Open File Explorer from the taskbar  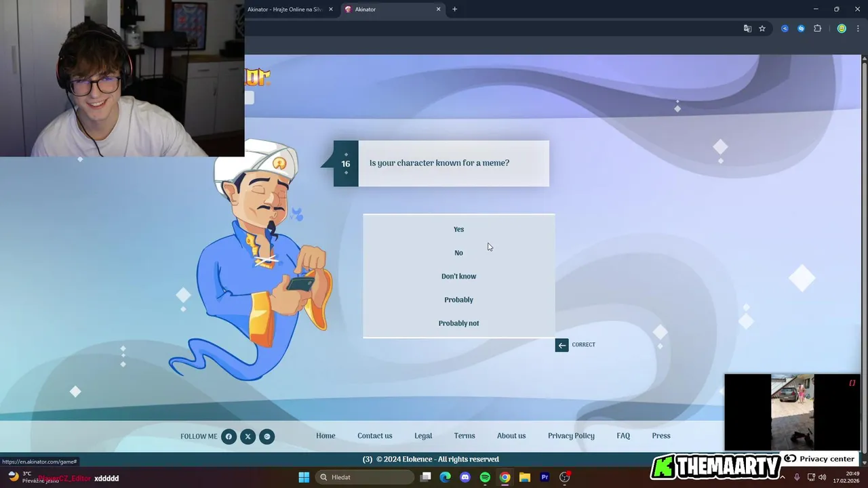pyautogui.click(x=524, y=477)
